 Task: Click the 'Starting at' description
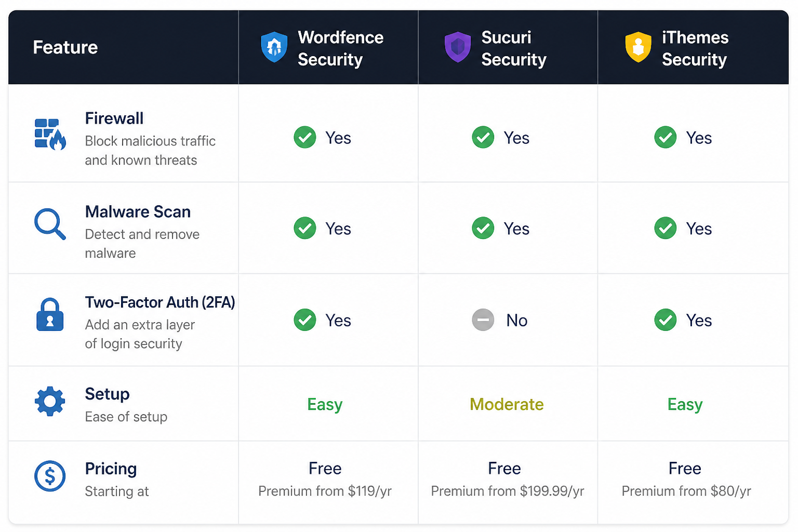[x=117, y=491]
